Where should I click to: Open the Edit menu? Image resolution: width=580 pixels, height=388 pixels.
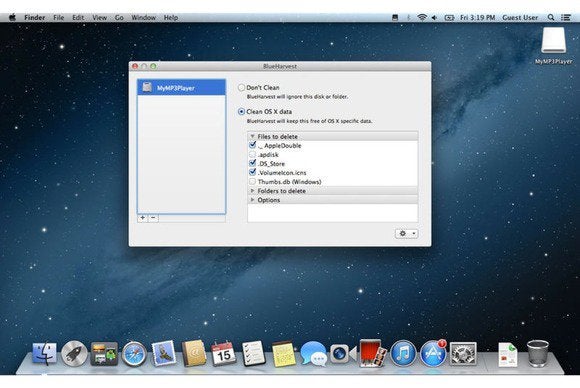coord(78,17)
